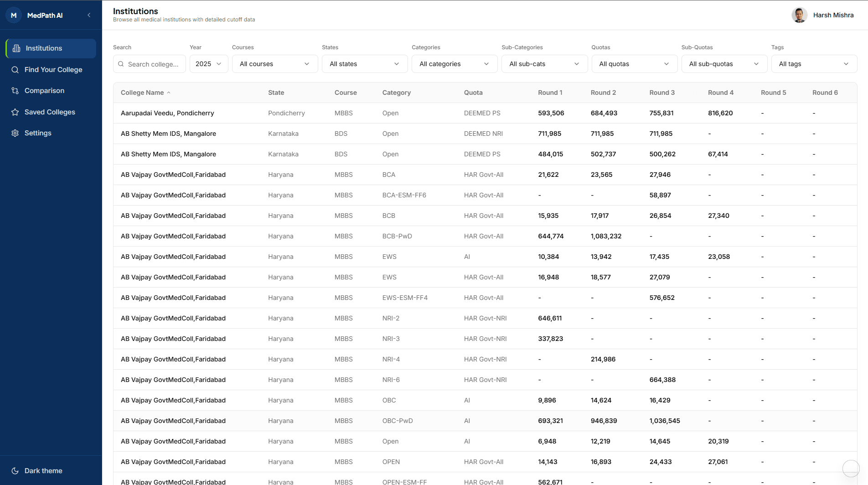868x485 pixels.
Task: Open the All quotas filter dropdown
Action: tap(634, 64)
